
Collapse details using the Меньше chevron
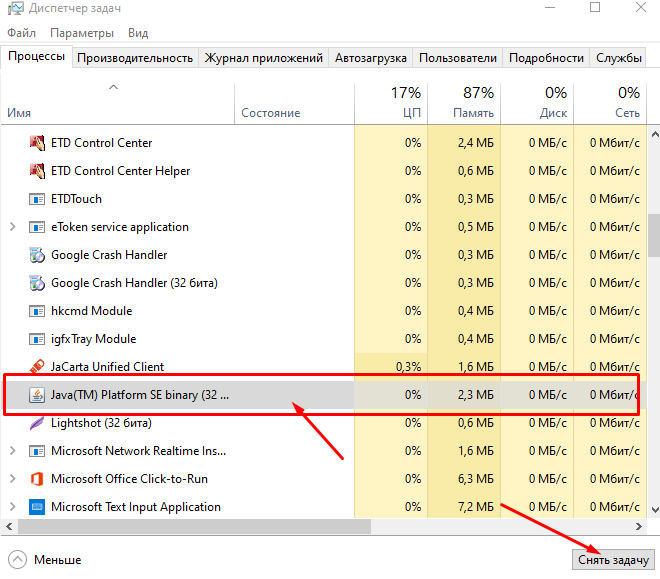[18, 560]
